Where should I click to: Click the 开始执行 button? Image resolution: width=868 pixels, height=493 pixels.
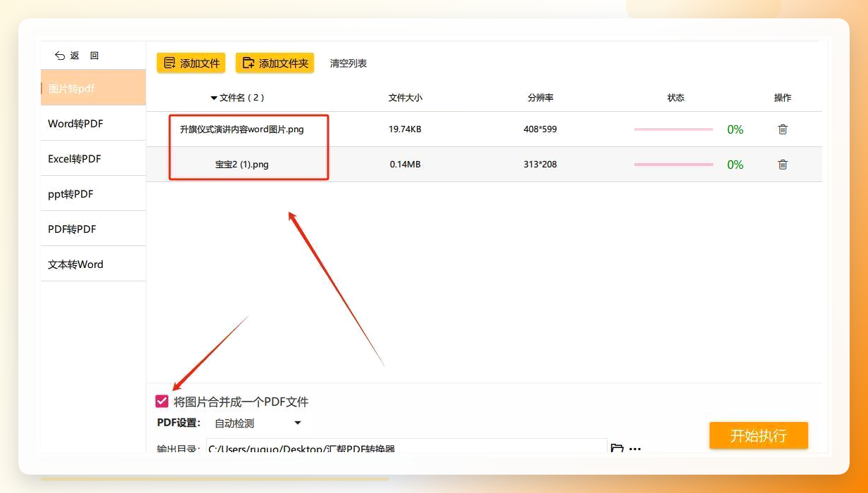[x=758, y=435]
